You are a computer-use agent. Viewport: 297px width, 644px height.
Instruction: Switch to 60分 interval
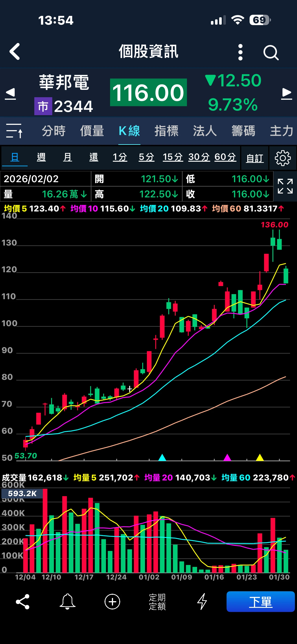tap(225, 157)
